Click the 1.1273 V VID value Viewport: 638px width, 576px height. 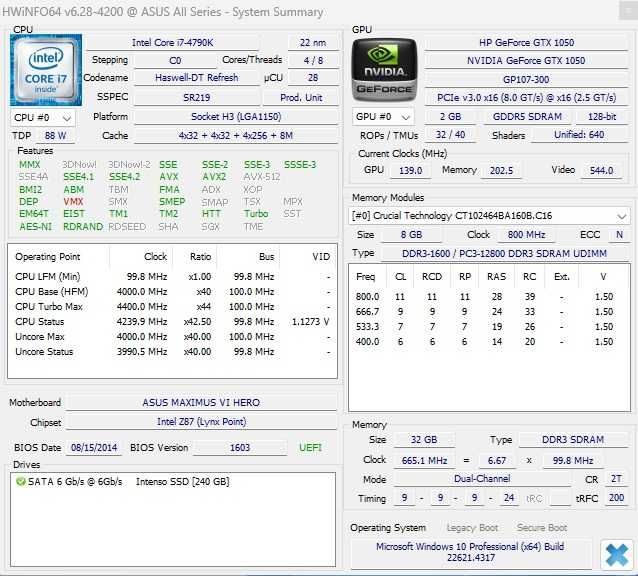point(310,322)
